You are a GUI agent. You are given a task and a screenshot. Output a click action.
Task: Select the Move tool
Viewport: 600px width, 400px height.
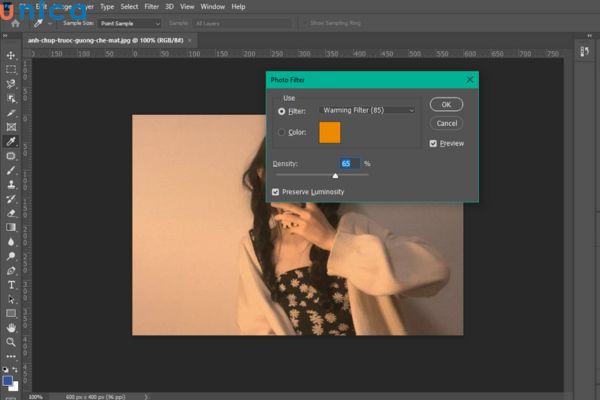11,55
